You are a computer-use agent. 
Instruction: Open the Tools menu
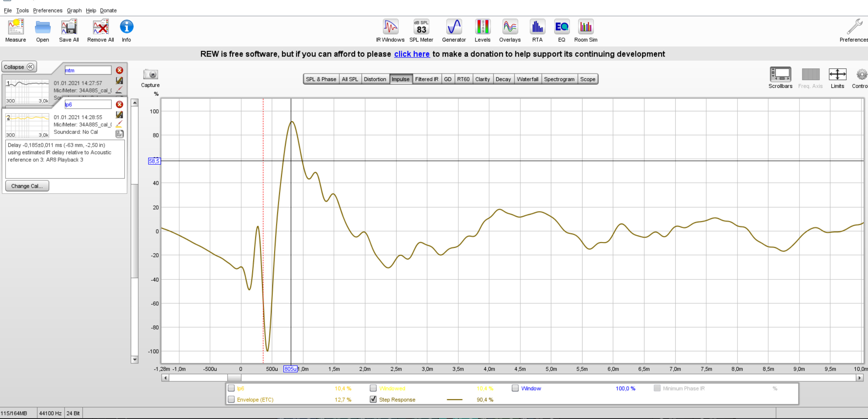23,10
